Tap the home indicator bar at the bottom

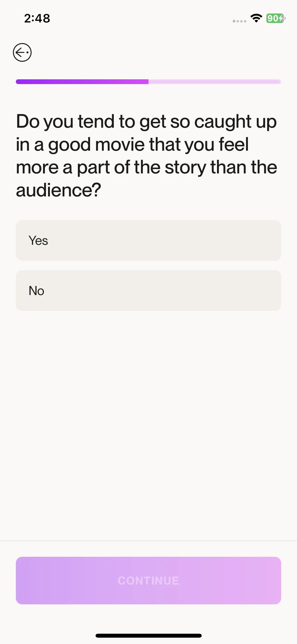(148, 636)
